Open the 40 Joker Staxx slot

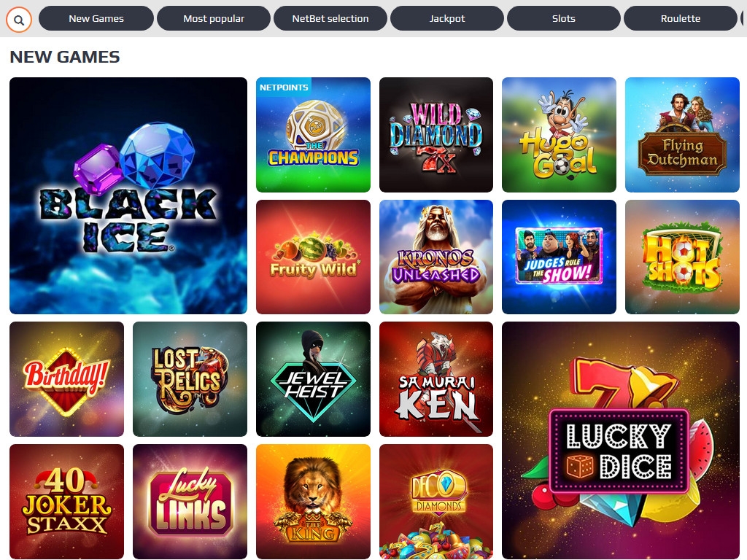point(66,502)
